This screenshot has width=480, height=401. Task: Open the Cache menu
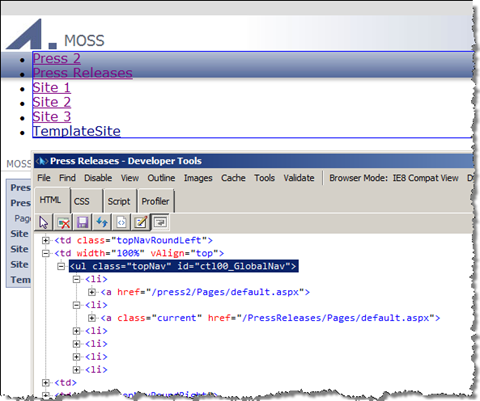tap(233, 178)
